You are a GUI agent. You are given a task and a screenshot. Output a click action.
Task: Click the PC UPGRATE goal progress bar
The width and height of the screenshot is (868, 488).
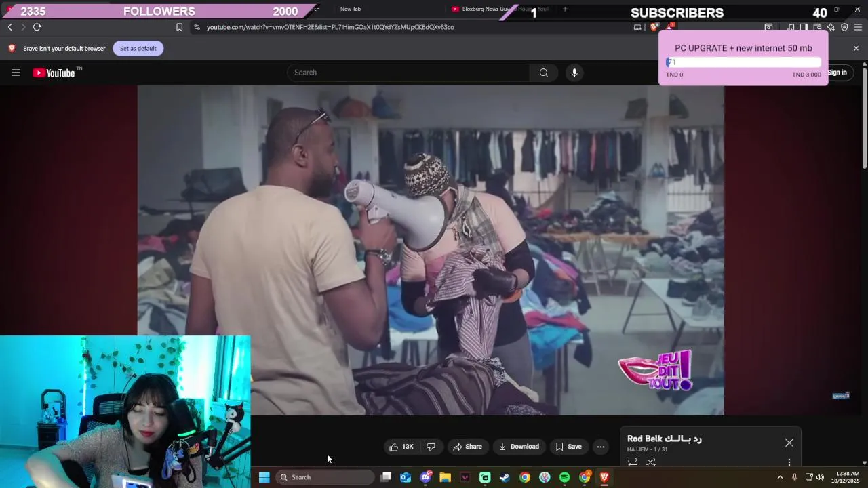pyautogui.click(x=743, y=62)
